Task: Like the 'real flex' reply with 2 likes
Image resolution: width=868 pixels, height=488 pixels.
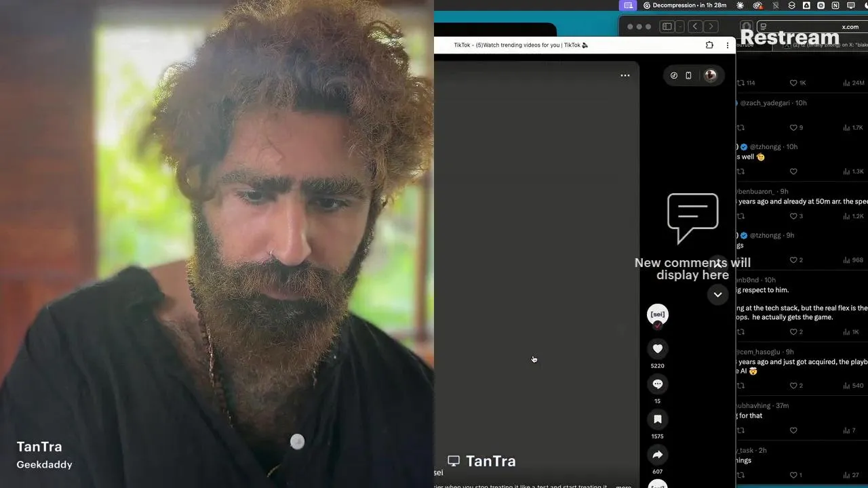Action: (x=797, y=332)
